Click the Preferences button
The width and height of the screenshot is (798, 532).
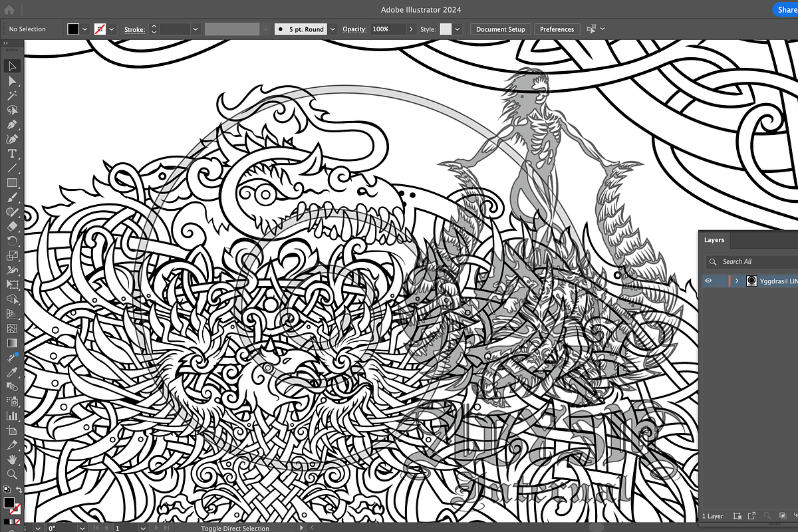point(557,29)
